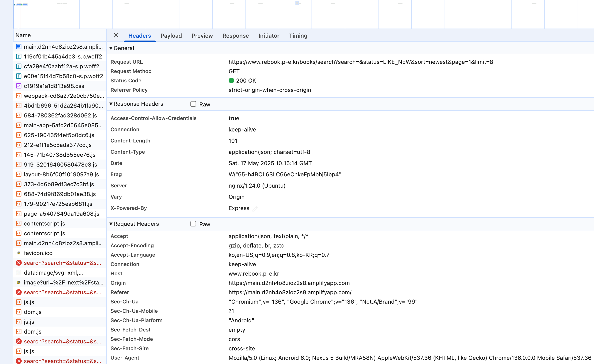Click the stylesheet icon for c1919a1a1d813e98.css
The image size is (594, 364).
pyautogui.click(x=19, y=86)
